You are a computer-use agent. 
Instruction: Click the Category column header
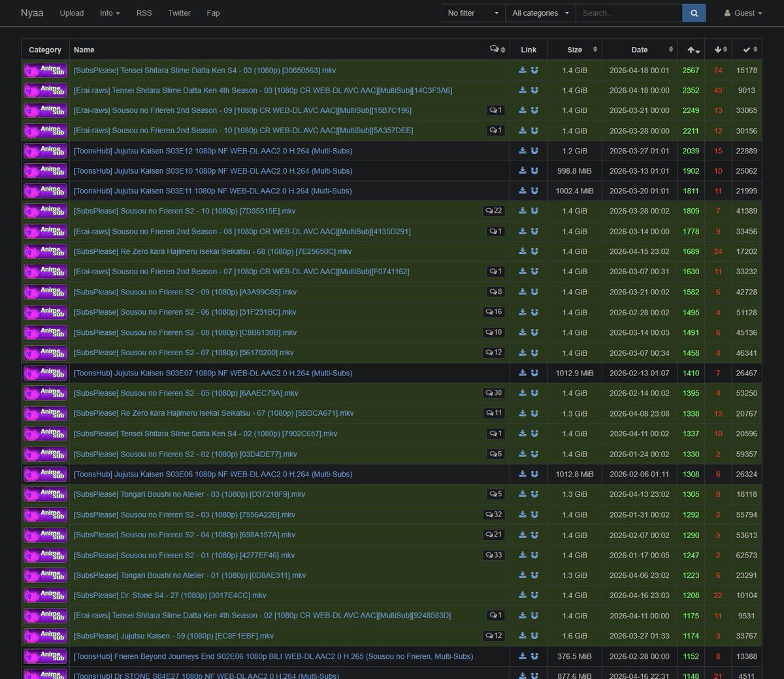[x=45, y=50]
